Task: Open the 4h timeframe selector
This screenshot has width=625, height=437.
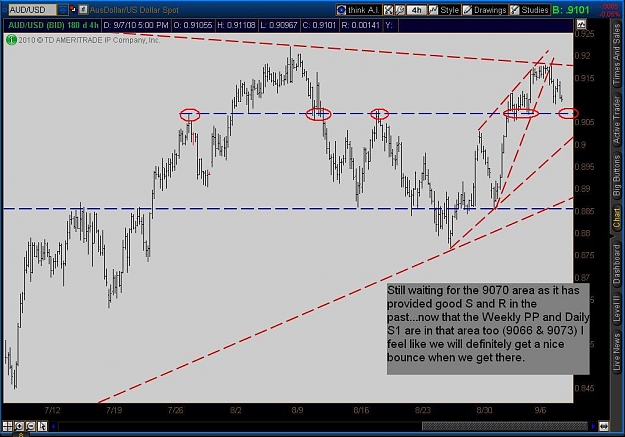Action: [x=416, y=10]
